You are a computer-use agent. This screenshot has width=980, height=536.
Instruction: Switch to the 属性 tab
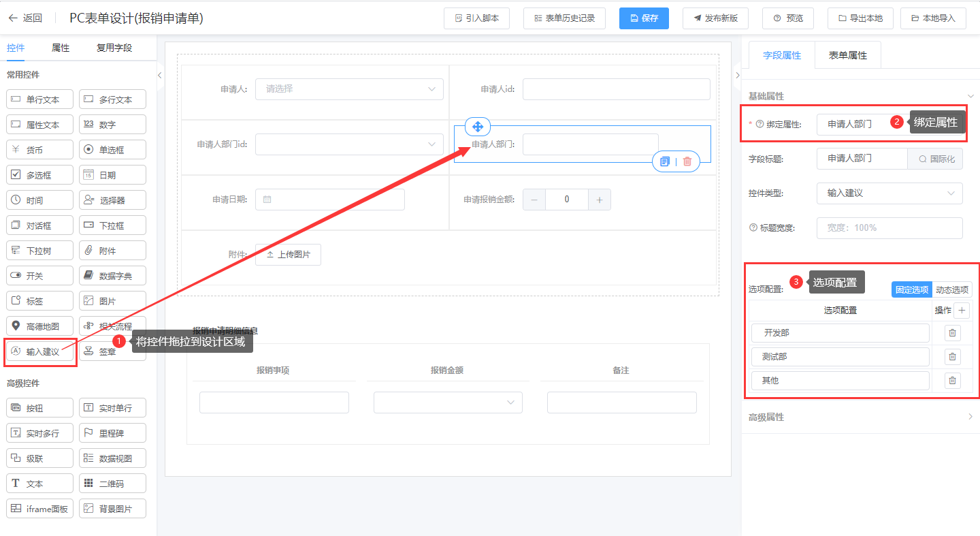click(61, 48)
